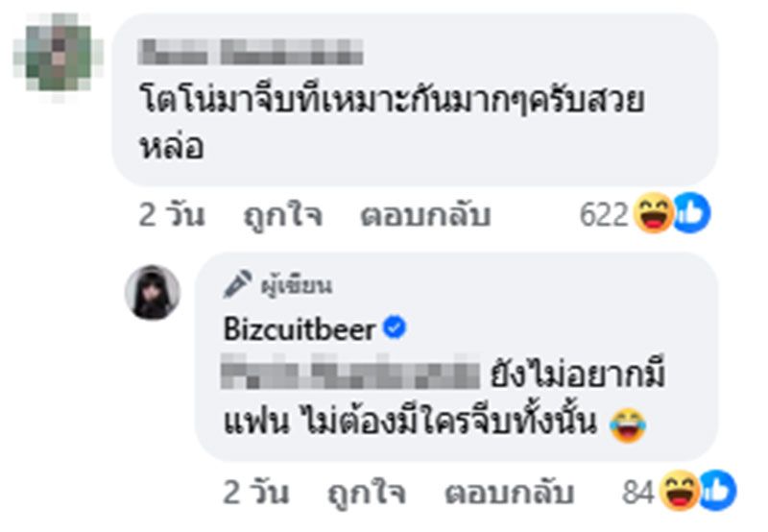
Task: Click the tears-of-joy emoji in Bizcuitbeer's reply
Action: pyautogui.click(x=628, y=424)
